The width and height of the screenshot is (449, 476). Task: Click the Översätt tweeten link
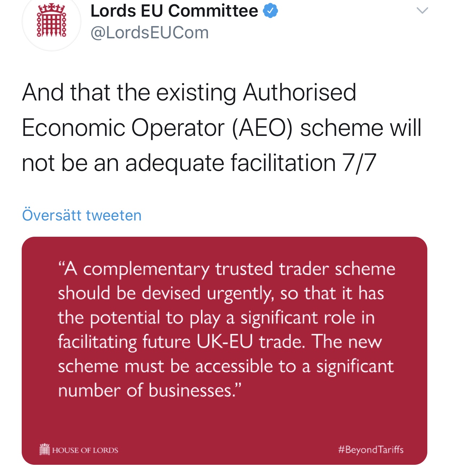[x=82, y=215]
